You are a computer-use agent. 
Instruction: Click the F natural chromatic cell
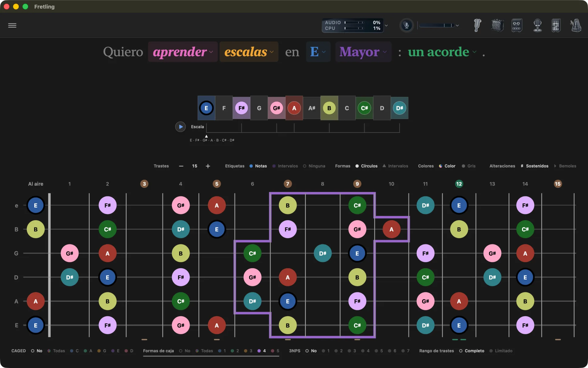[224, 108]
